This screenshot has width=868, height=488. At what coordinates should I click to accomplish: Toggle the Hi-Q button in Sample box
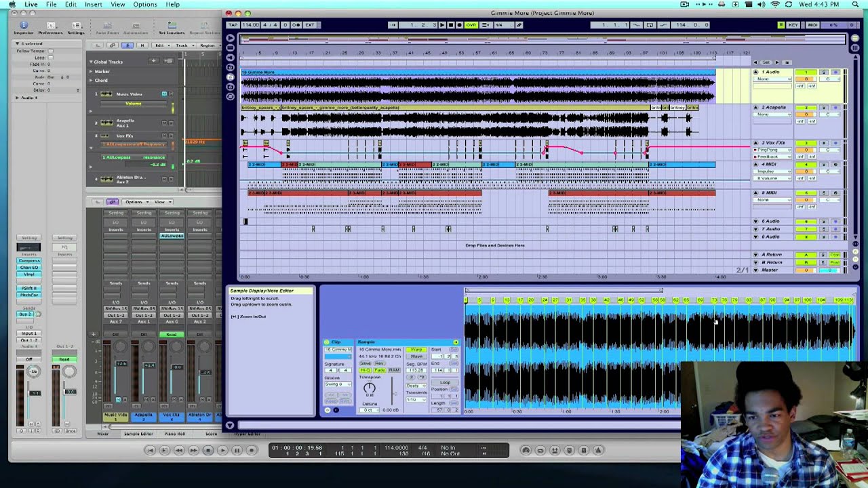pos(366,370)
